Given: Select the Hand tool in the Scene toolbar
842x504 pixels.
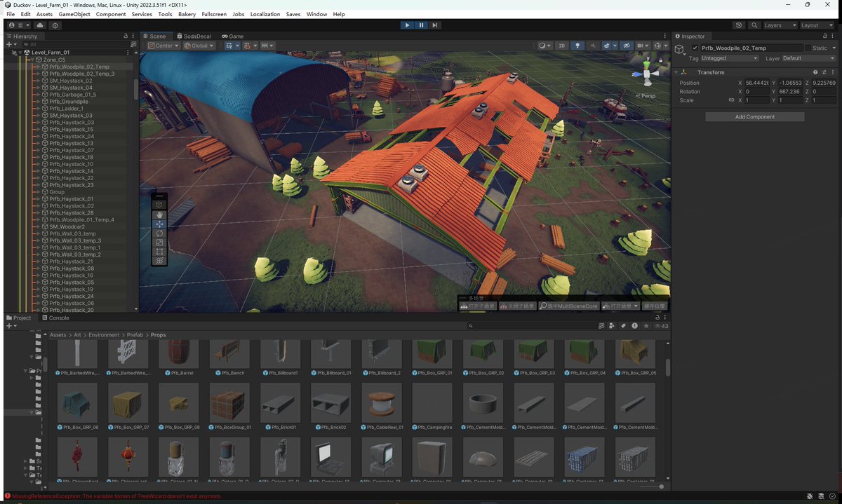Looking at the screenshot, I should pyautogui.click(x=160, y=215).
